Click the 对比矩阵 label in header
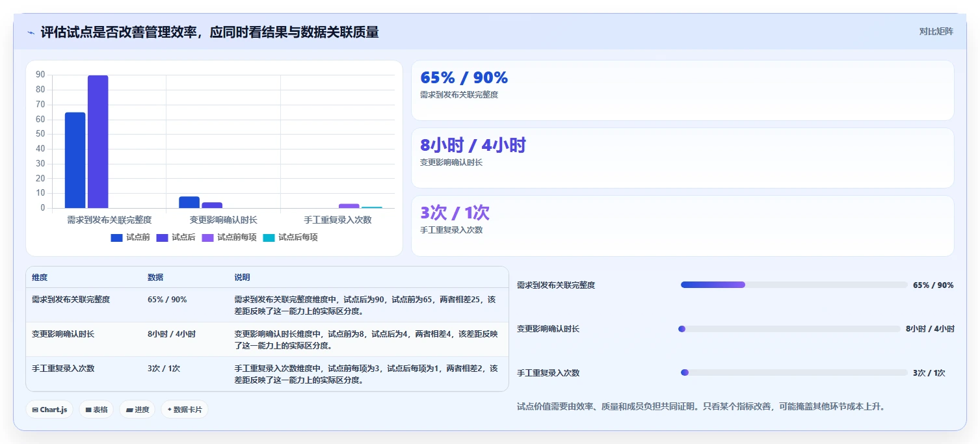Viewport: 980px width, 444px height. (936, 31)
